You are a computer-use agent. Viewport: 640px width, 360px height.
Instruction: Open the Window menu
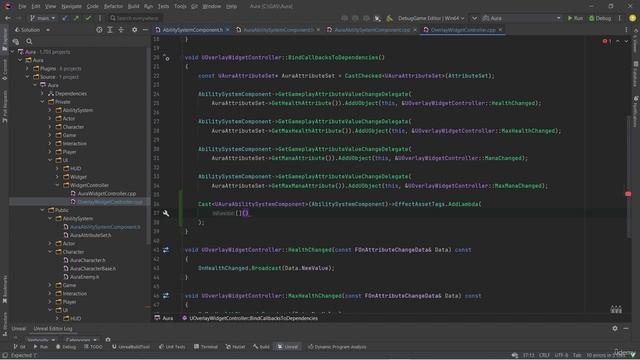(x=211, y=7)
